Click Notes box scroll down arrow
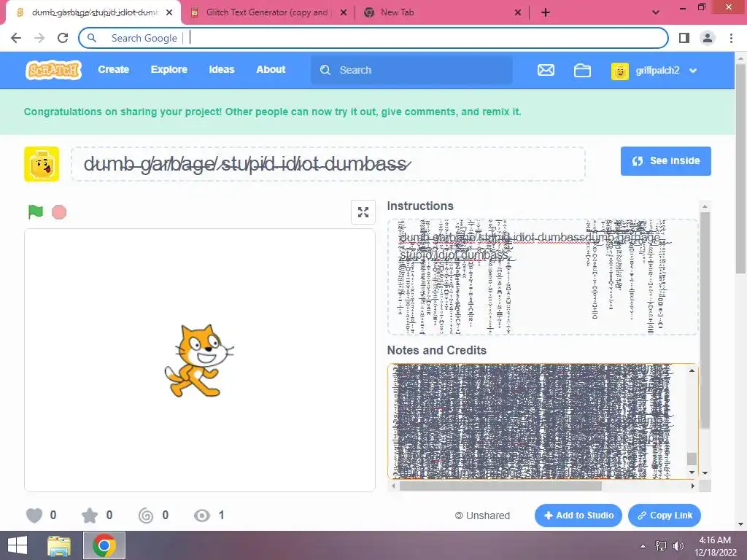The image size is (747, 560). (692, 472)
